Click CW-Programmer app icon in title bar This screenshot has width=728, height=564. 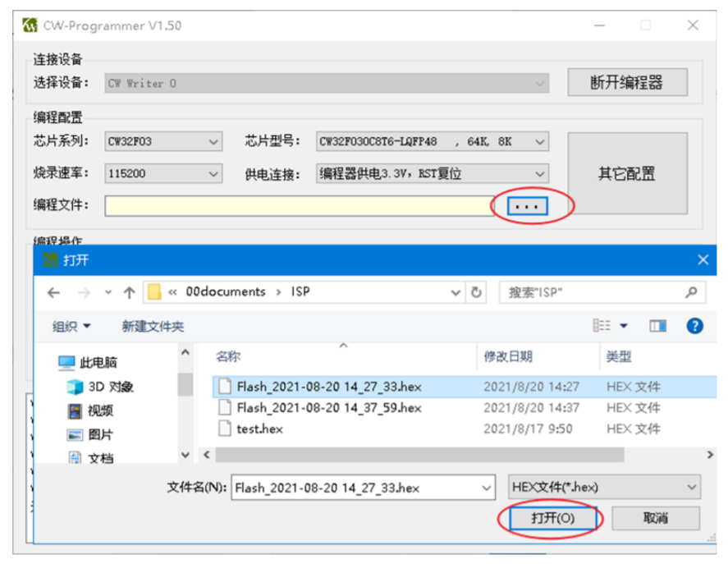pyautogui.click(x=30, y=25)
